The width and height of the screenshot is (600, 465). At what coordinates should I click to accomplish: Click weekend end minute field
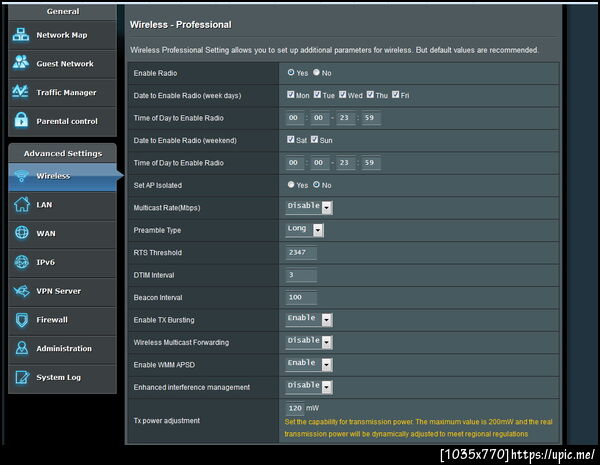coord(370,163)
